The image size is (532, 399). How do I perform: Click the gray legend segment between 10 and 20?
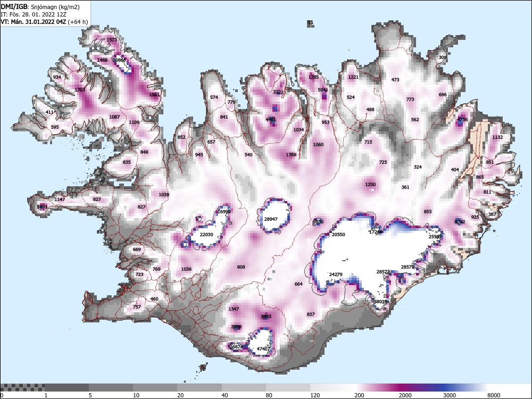pos(155,387)
